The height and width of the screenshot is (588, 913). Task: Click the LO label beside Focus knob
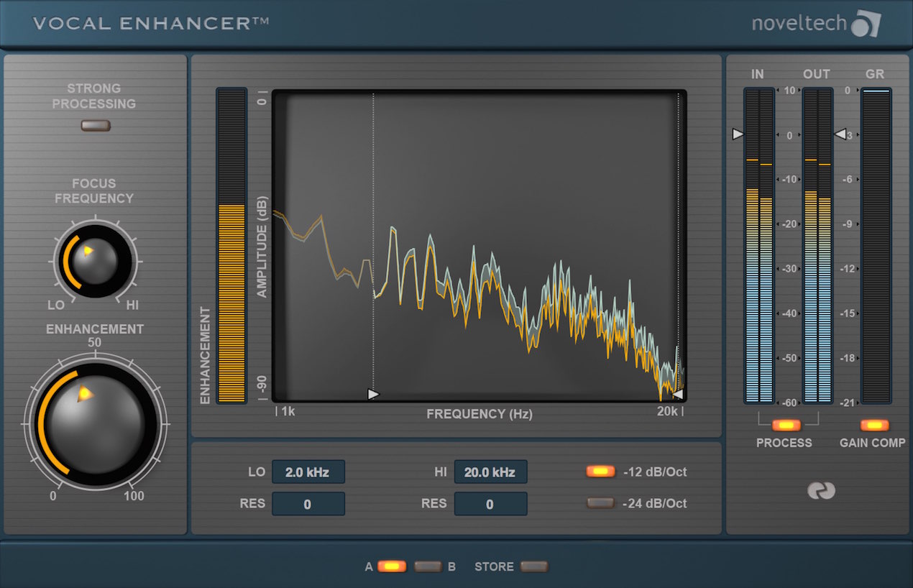(x=56, y=306)
